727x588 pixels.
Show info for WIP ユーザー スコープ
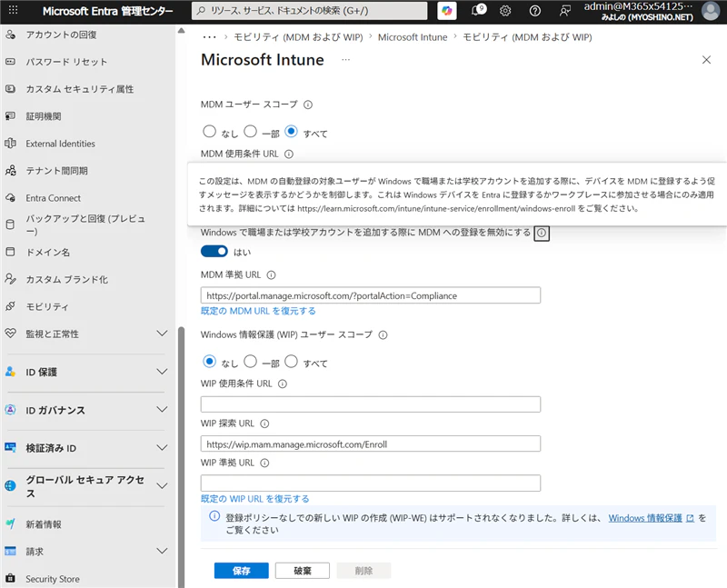[x=383, y=334]
